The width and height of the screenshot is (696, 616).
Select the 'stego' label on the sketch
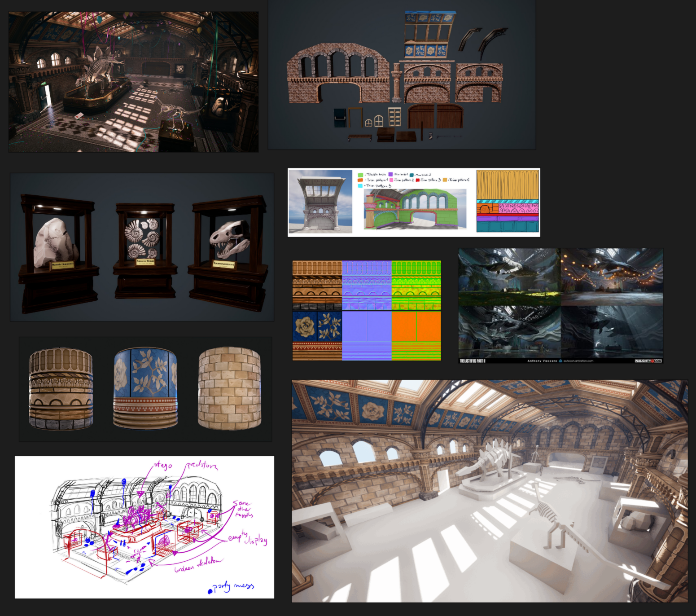coord(162,465)
